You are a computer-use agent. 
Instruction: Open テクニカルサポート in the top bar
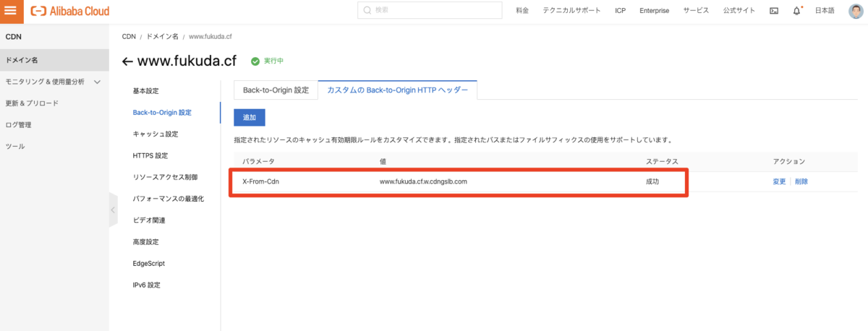point(572,11)
